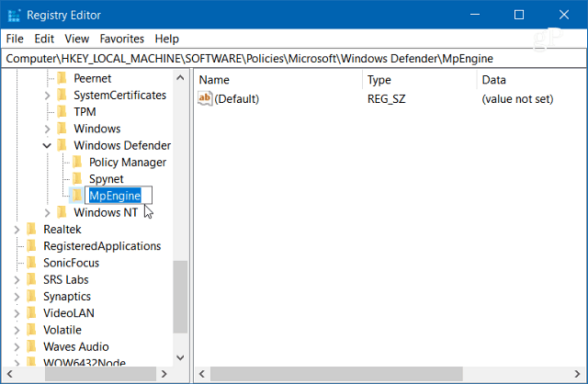588x384 pixels.
Task: Click the tree pane scroll up arrow
Action: pyautogui.click(x=180, y=77)
